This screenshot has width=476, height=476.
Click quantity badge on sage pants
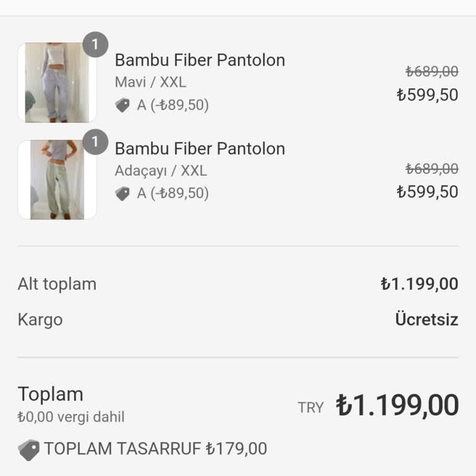tap(95, 143)
